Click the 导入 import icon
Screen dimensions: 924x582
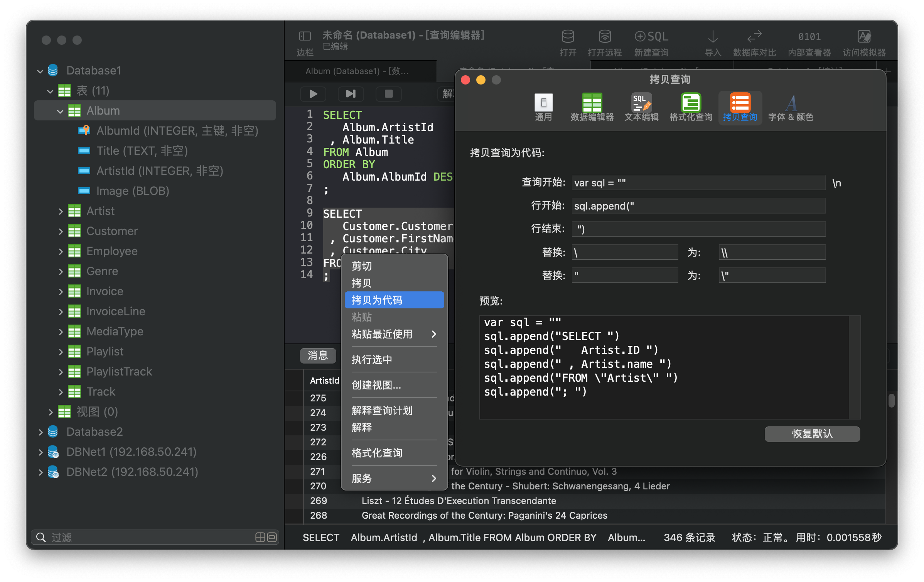(x=713, y=37)
